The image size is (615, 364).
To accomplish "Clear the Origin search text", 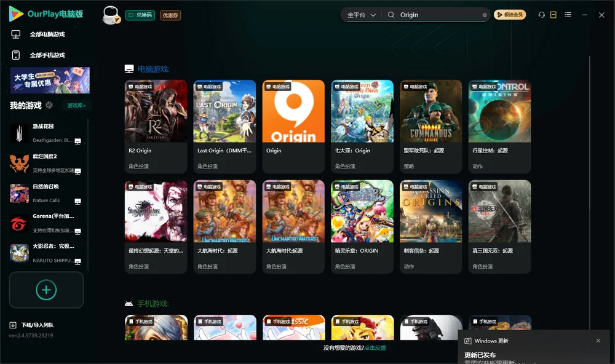I will (485, 15).
